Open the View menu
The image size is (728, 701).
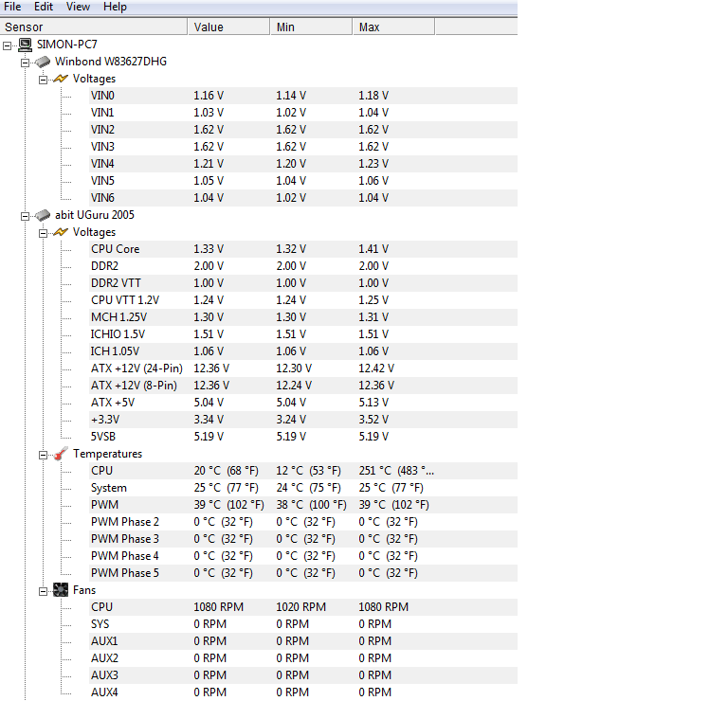coord(78,7)
